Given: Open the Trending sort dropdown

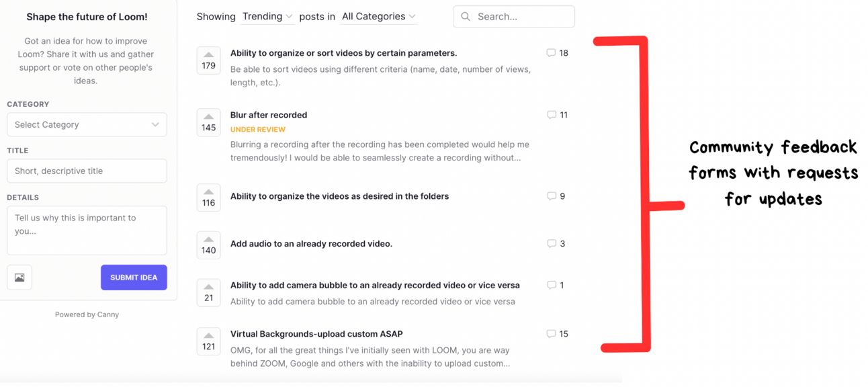Looking at the screenshot, I should coord(267,17).
